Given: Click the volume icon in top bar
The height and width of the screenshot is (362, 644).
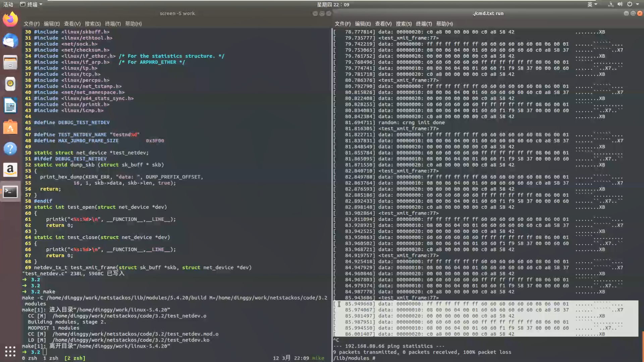Looking at the screenshot, I should click(620, 4).
